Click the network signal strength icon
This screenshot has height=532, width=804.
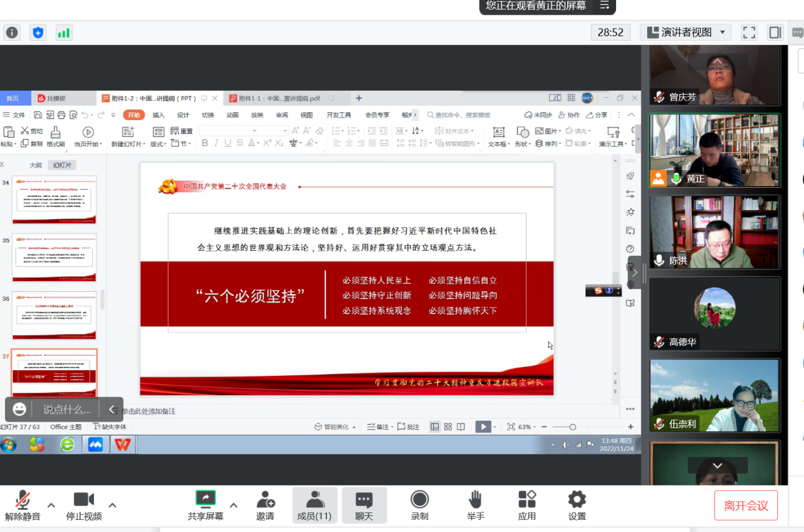[64, 32]
